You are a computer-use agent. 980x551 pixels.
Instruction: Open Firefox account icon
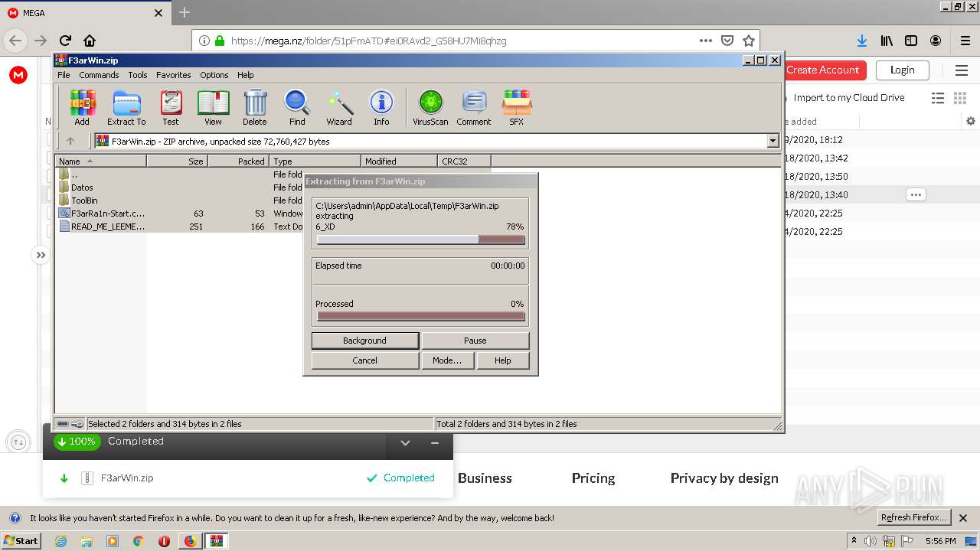click(x=936, y=41)
